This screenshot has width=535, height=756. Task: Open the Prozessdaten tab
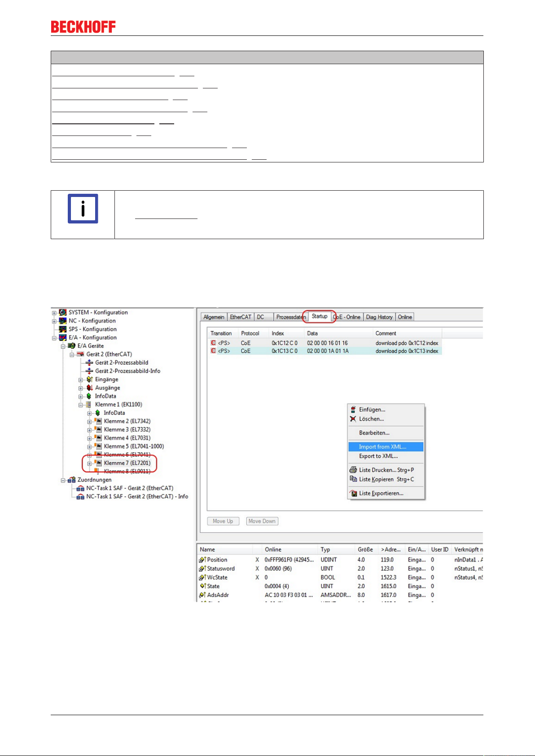[x=291, y=317]
